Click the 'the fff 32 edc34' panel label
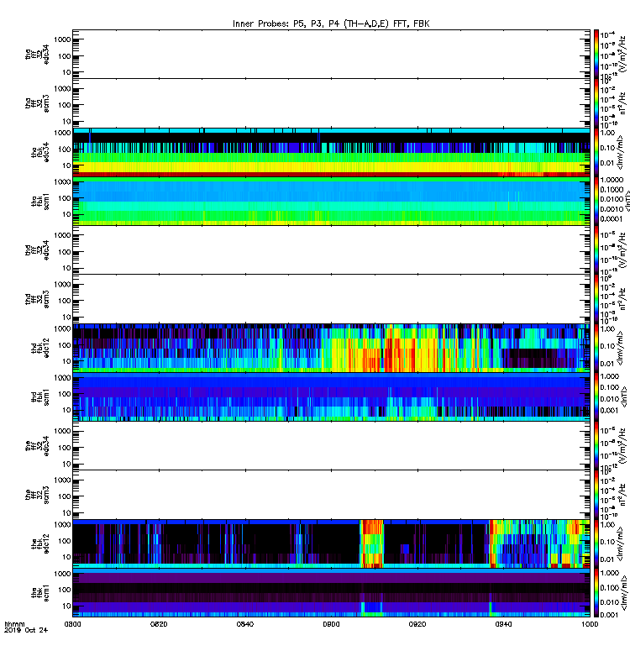 click(x=37, y=446)
